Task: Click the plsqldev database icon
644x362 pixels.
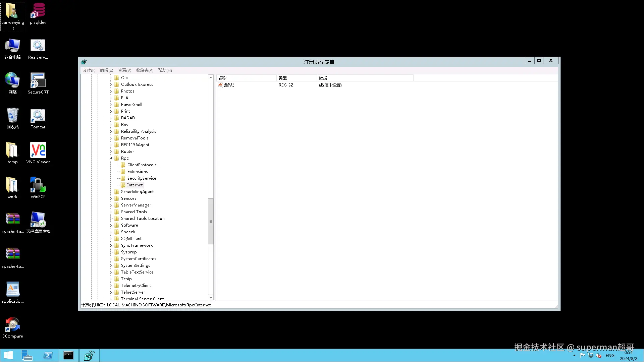Action: pos(38,12)
